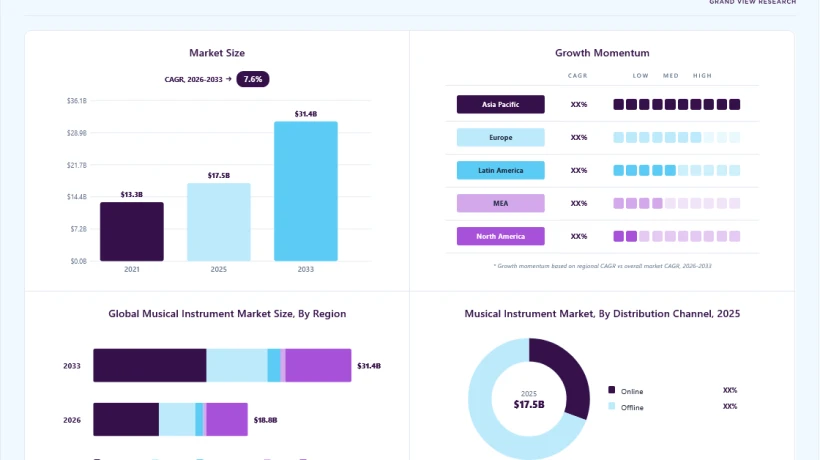Click the dark purple segment of 2026 region bar
The image size is (820, 460).
[x=126, y=419]
